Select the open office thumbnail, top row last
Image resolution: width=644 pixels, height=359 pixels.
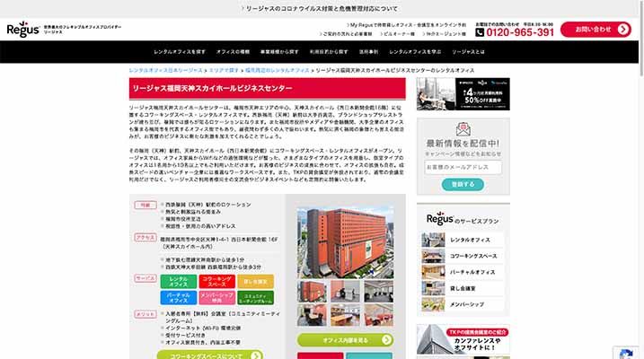(x=379, y=292)
